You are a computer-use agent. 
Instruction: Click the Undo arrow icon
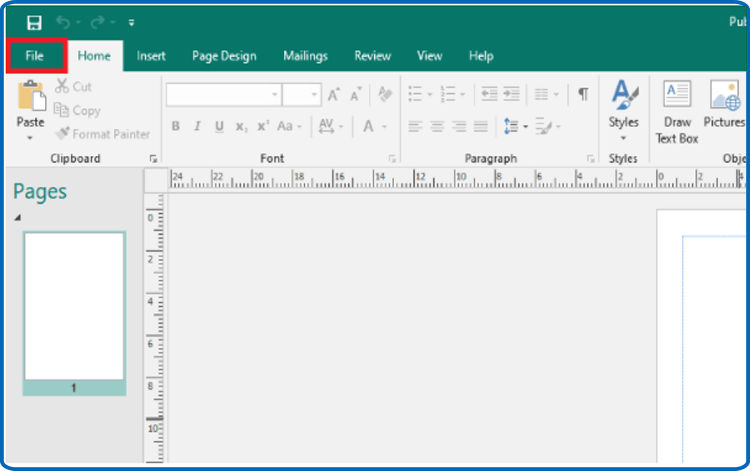point(63,22)
